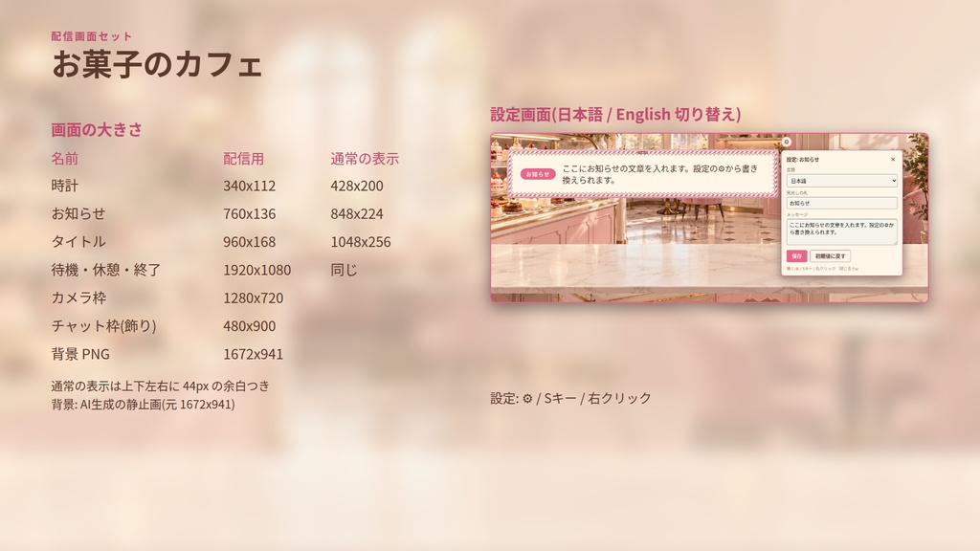Click the 通常の表示 column header
Screen dimensions: 980x551
pos(365,159)
